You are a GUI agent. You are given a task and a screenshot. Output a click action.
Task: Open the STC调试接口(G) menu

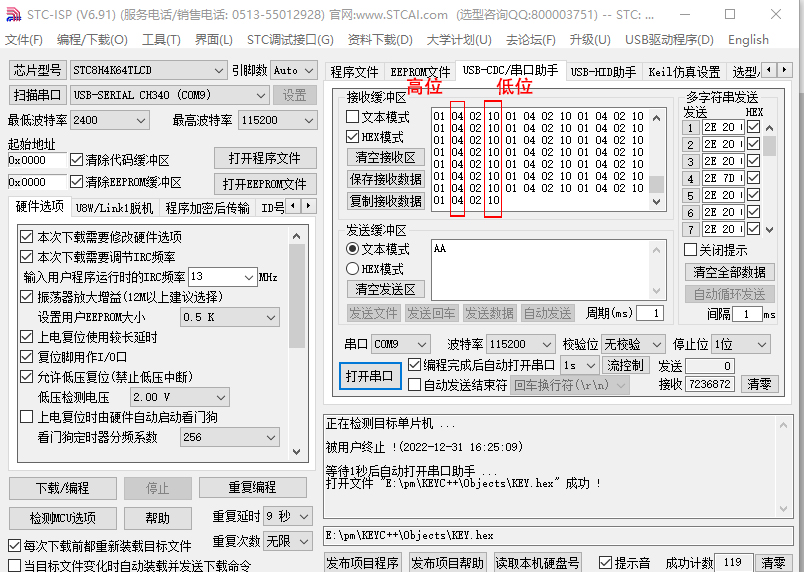coord(290,39)
